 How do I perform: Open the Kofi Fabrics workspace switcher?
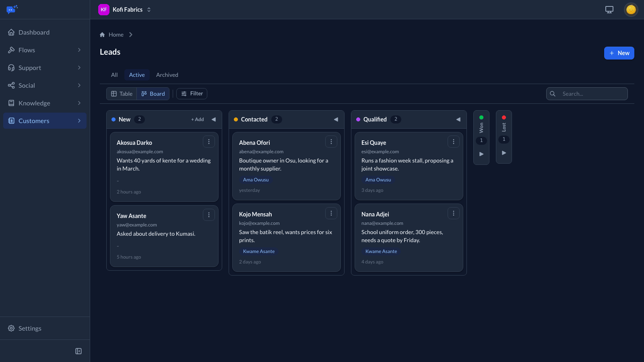click(125, 10)
